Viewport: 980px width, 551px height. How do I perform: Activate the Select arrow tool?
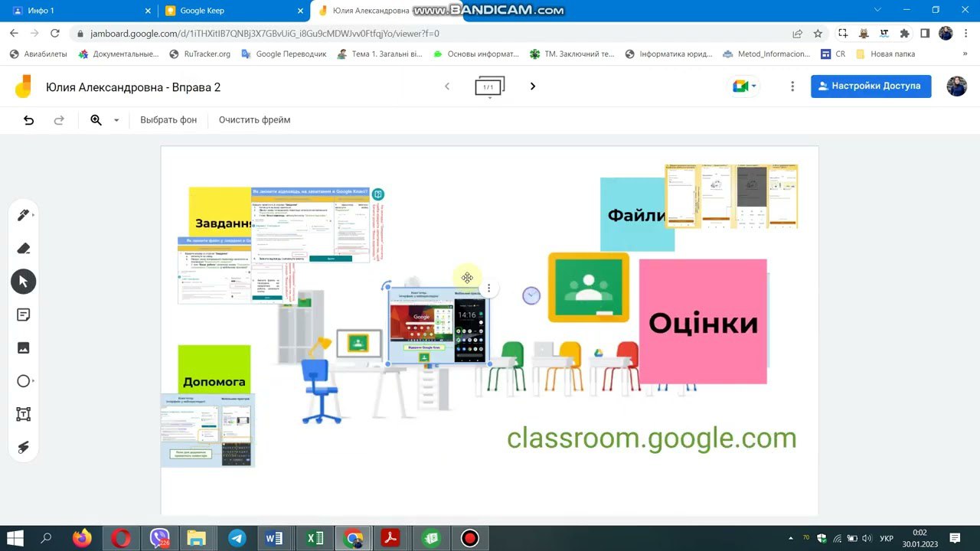coord(24,282)
